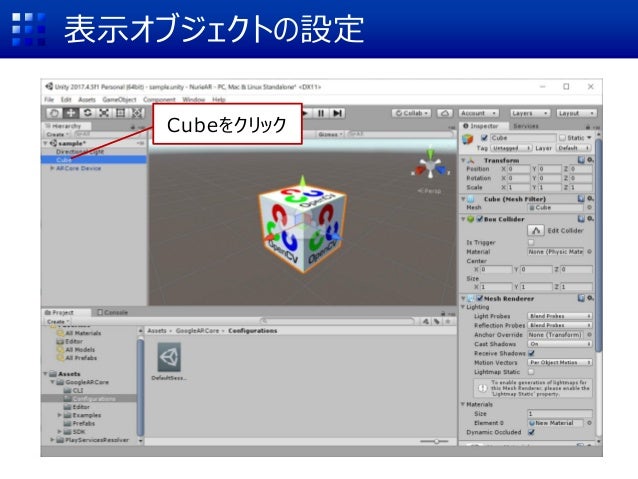This screenshot has width=638, height=479.
Task: Pick Physic Material via object picker circle
Action: [x=589, y=252]
